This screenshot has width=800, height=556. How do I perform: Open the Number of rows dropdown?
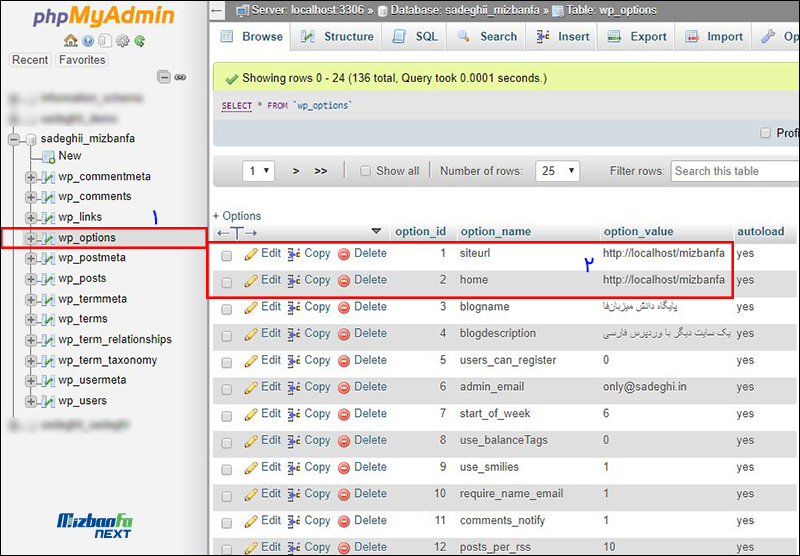557,171
